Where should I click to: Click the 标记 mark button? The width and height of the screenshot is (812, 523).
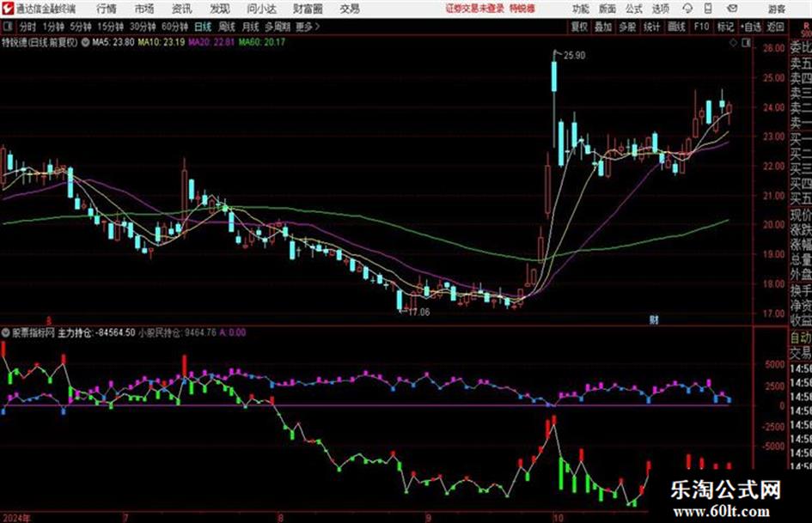pos(725,27)
